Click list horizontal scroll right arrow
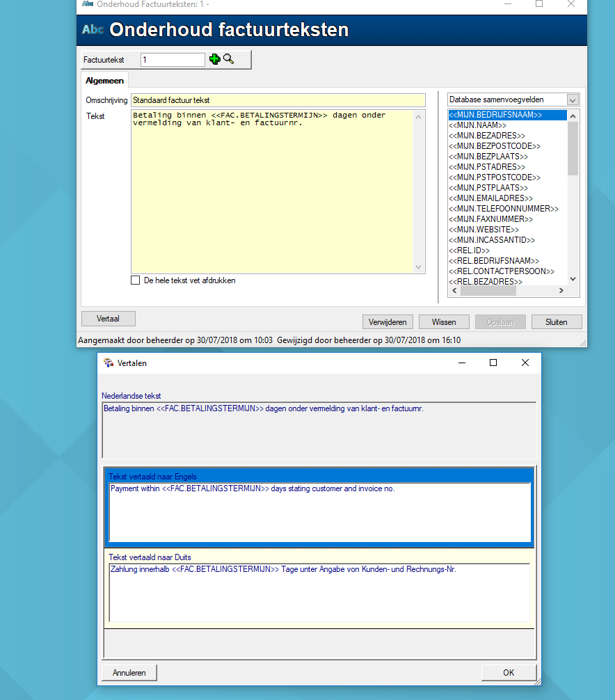 [561, 291]
